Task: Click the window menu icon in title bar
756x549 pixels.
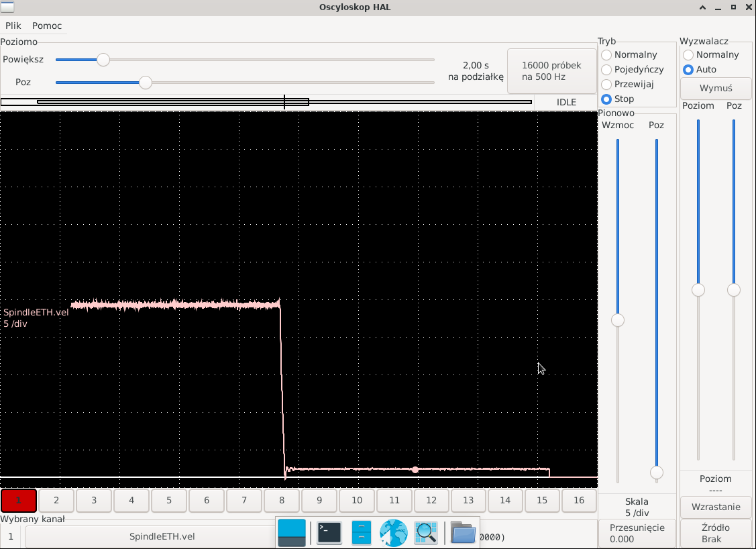Action: 7,7
